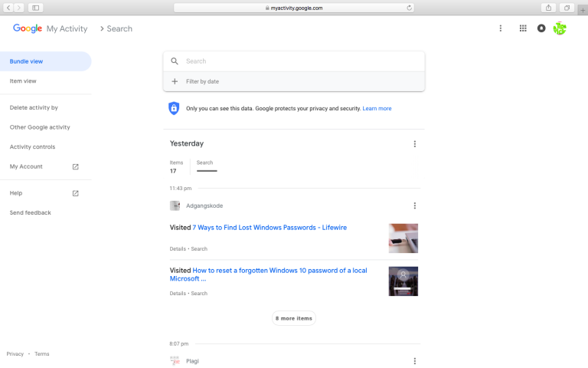Click the Terms footer link
Viewport: 588px width, 368px height.
[41, 353]
